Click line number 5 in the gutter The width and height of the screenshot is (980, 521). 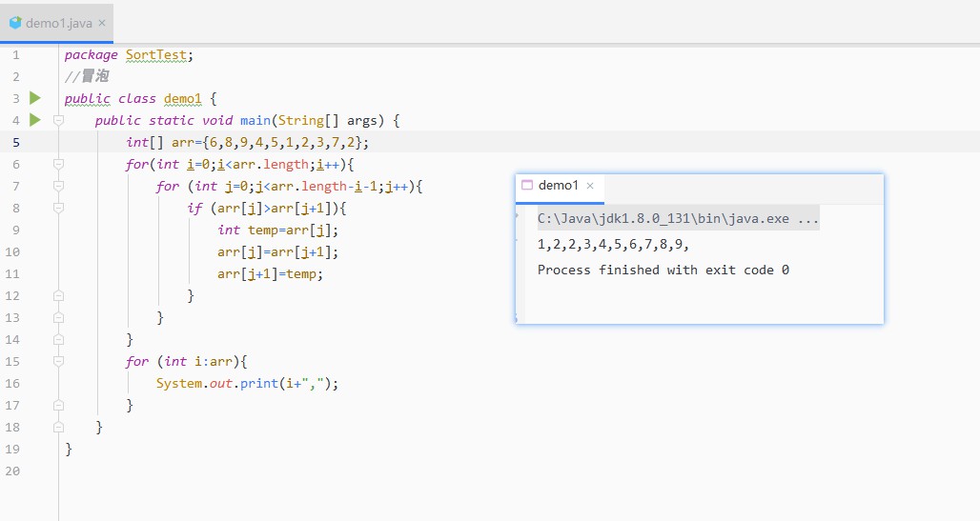(x=16, y=143)
